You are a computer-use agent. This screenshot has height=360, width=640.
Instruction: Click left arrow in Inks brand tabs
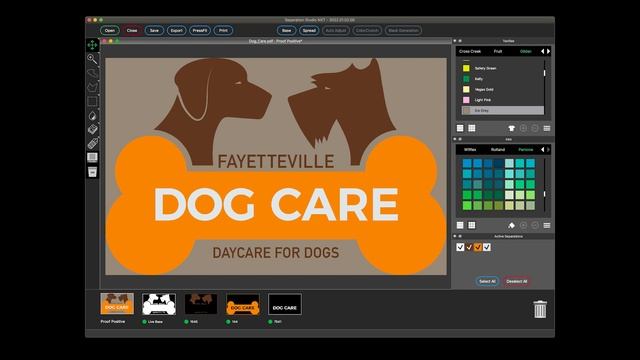[x=542, y=150]
